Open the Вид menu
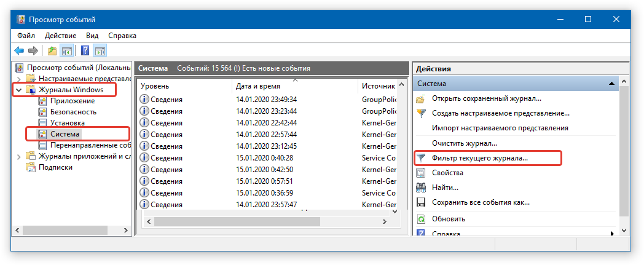Screen dimensions: 644x265 click(x=92, y=36)
